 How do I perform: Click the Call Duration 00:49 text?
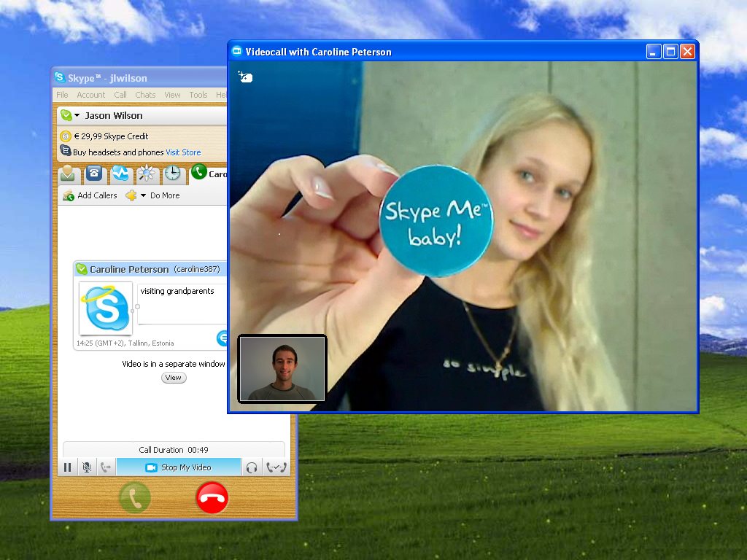[x=174, y=450]
